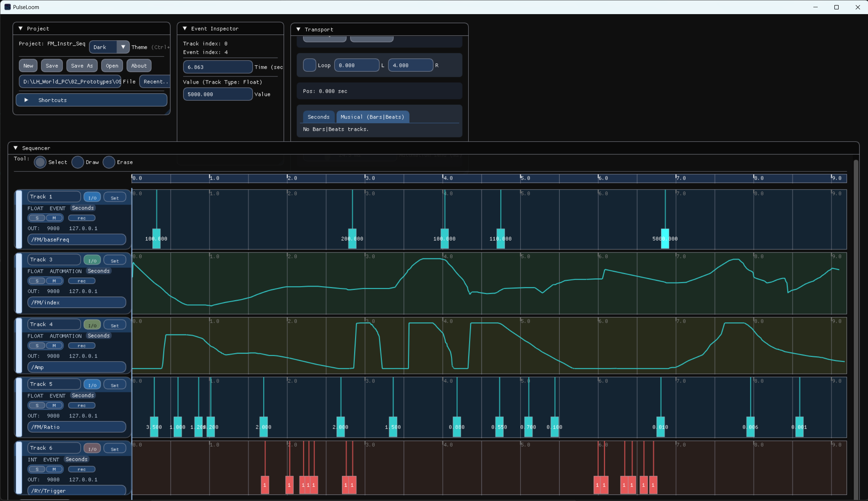Viewport: 868px width, 501px height.
Task: Click the Track 6 name field
Action: click(x=54, y=448)
